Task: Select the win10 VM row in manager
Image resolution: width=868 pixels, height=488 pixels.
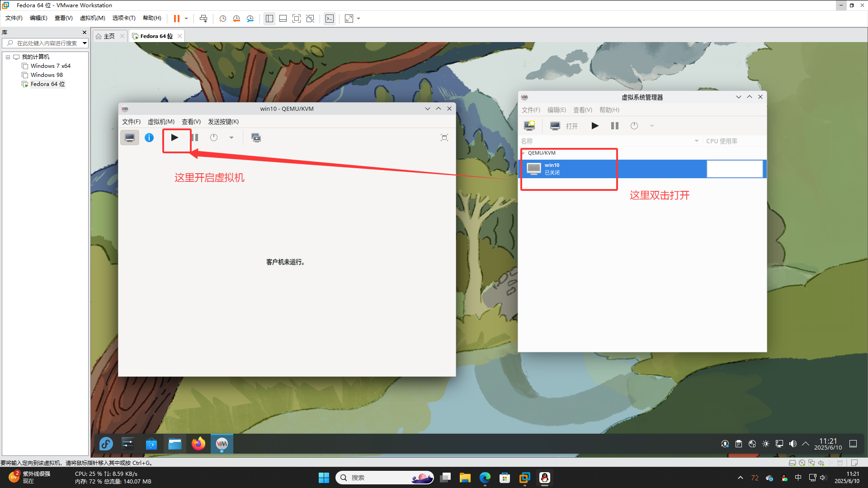Action: coord(642,169)
